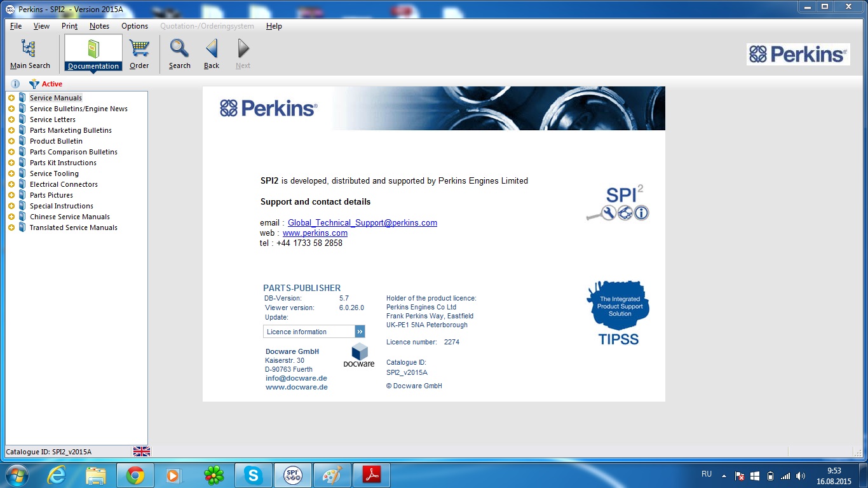Screen dimensions: 868x488
Task: Expand the Parts Kit Instructions node
Action: (x=11, y=163)
